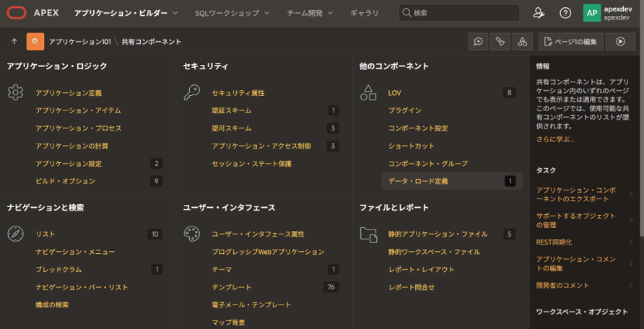Open テンプレート link
The height and width of the screenshot is (329, 644).
(x=232, y=287)
